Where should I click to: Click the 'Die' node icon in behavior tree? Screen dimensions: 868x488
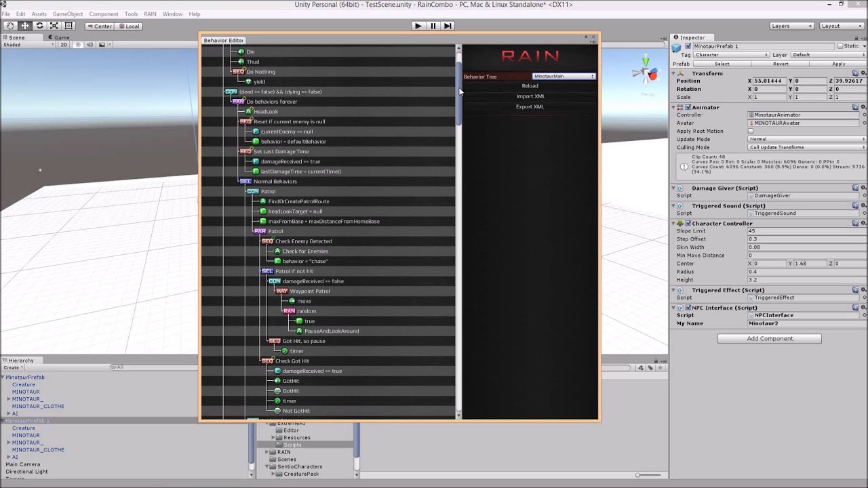pos(241,52)
